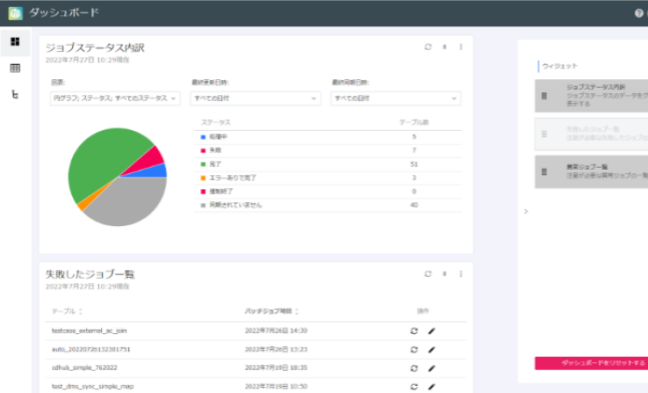The height and width of the screenshot is (393, 648).
Task: Edit the auto_20220726132301751 job
Action: [431, 350]
